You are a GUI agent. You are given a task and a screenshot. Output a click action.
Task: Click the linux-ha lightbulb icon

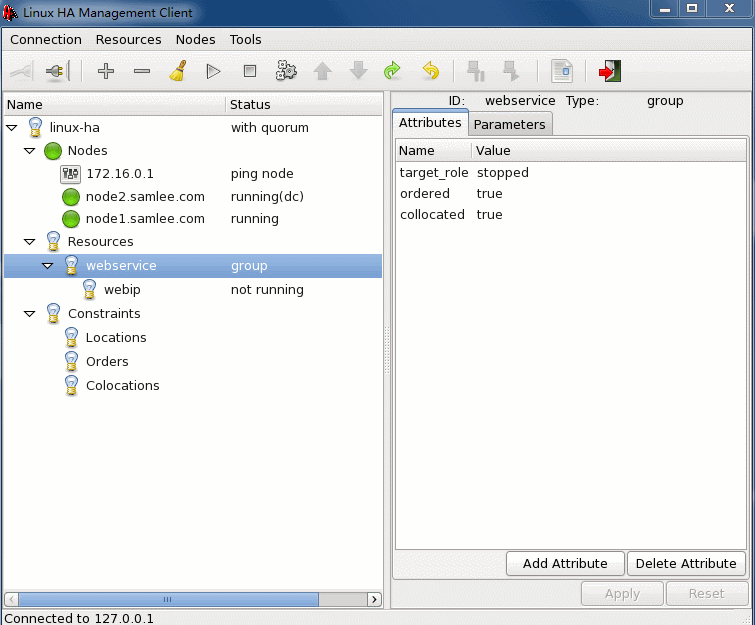35,128
